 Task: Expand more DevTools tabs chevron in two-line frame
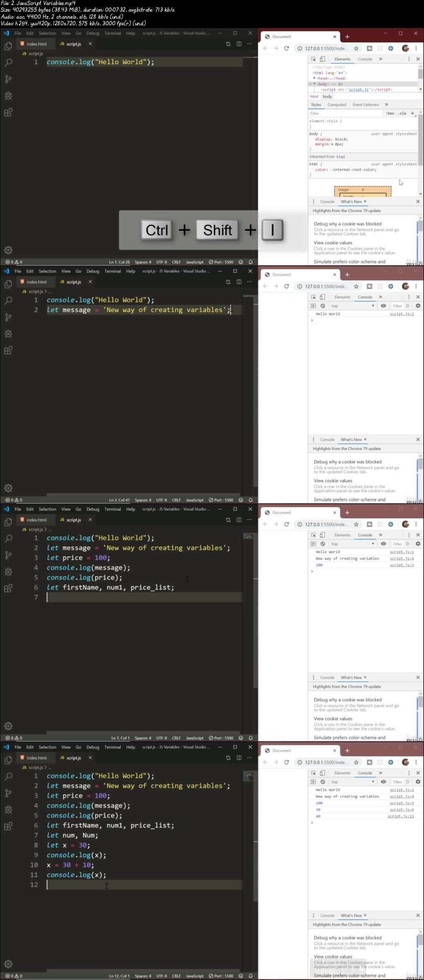(380, 297)
